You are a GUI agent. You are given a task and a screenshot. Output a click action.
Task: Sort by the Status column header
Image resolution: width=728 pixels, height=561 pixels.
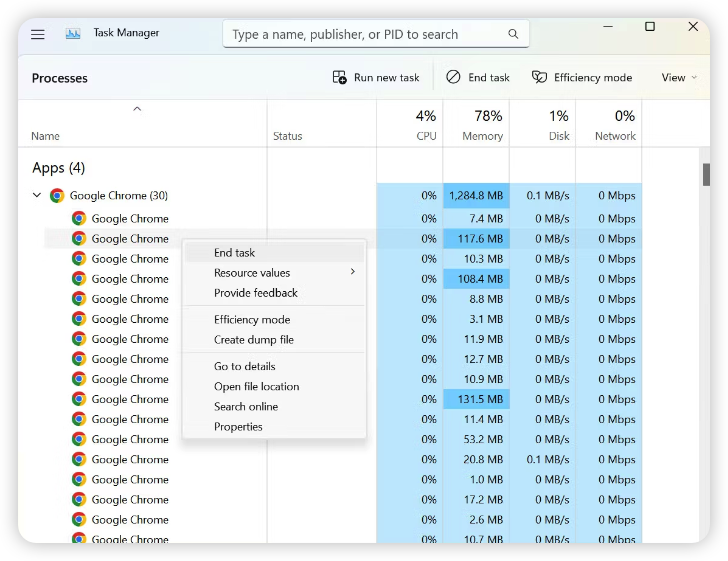coord(287,136)
